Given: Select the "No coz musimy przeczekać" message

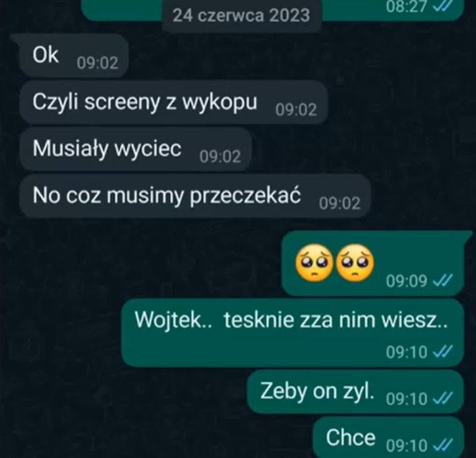Looking at the screenshot, I should (195, 196).
